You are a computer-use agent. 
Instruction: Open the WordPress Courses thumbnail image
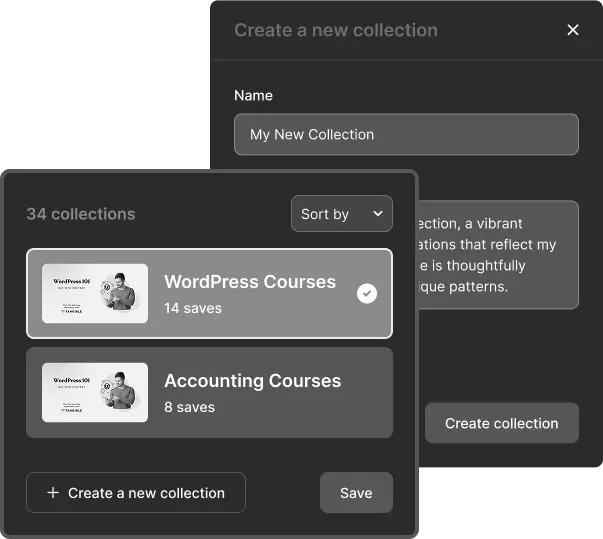[x=95, y=294]
